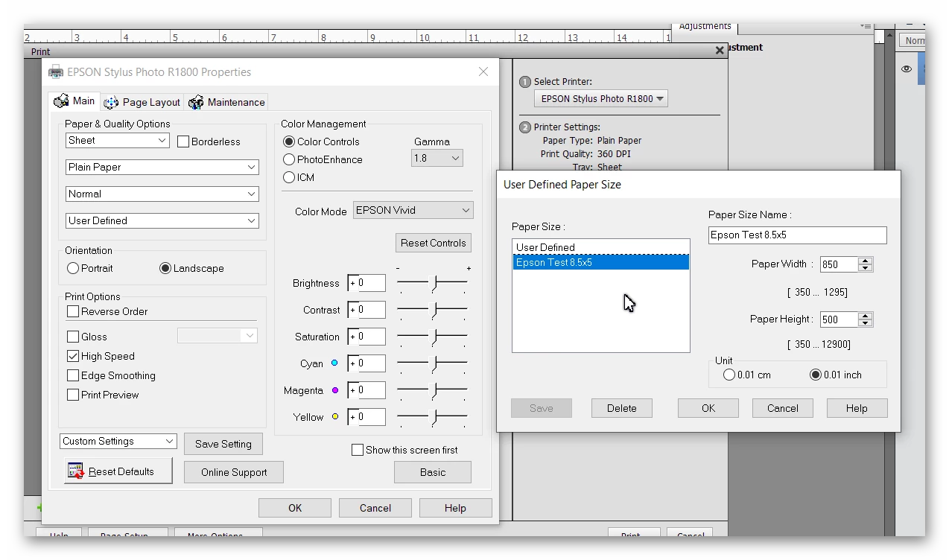Click the Contrast slider
Viewport: 949px width, 560px height.
pyautogui.click(x=433, y=310)
